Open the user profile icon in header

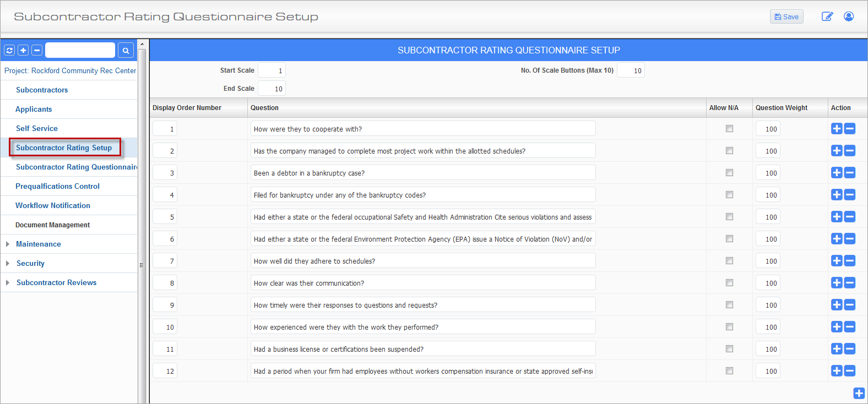pos(849,17)
